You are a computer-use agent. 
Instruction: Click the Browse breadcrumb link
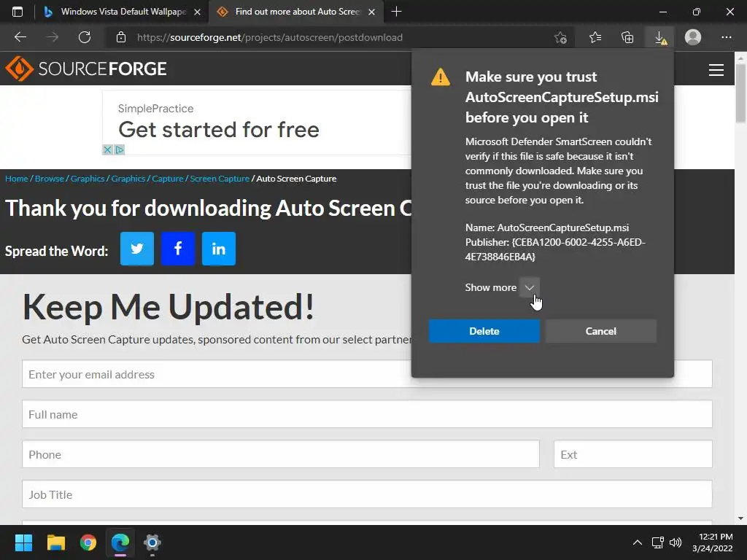(x=49, y=179)
